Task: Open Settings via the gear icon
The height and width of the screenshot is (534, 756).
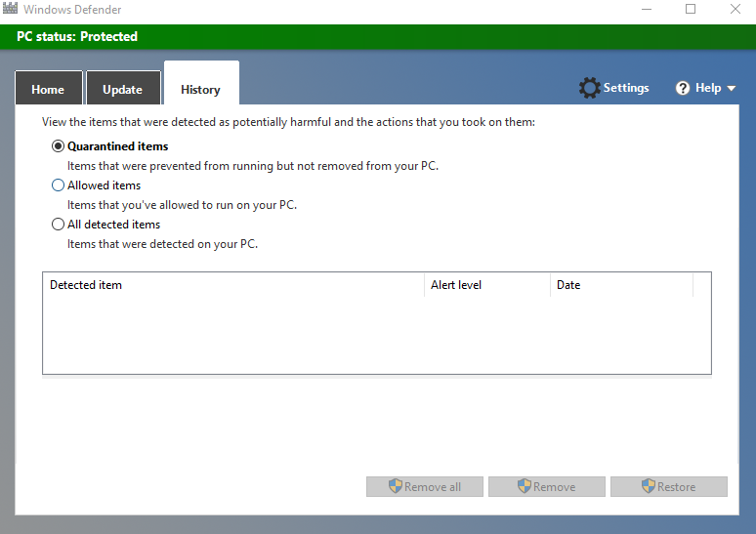Action: pos(589,88)
